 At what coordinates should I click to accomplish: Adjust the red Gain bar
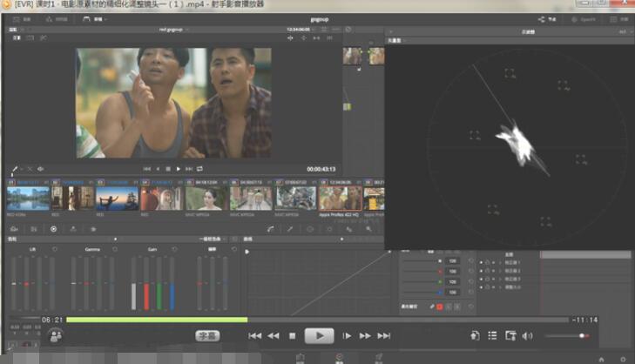coord(146,284)
